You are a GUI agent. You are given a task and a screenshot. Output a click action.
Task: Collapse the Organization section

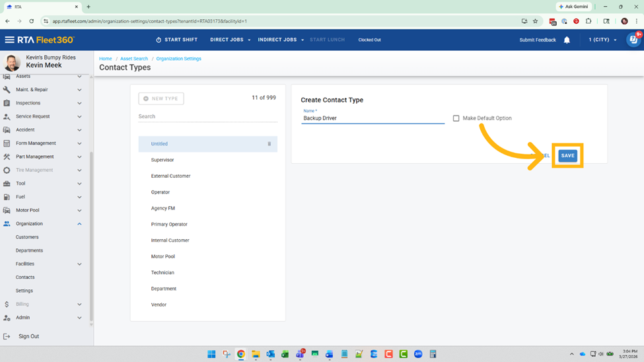(79, 224)
